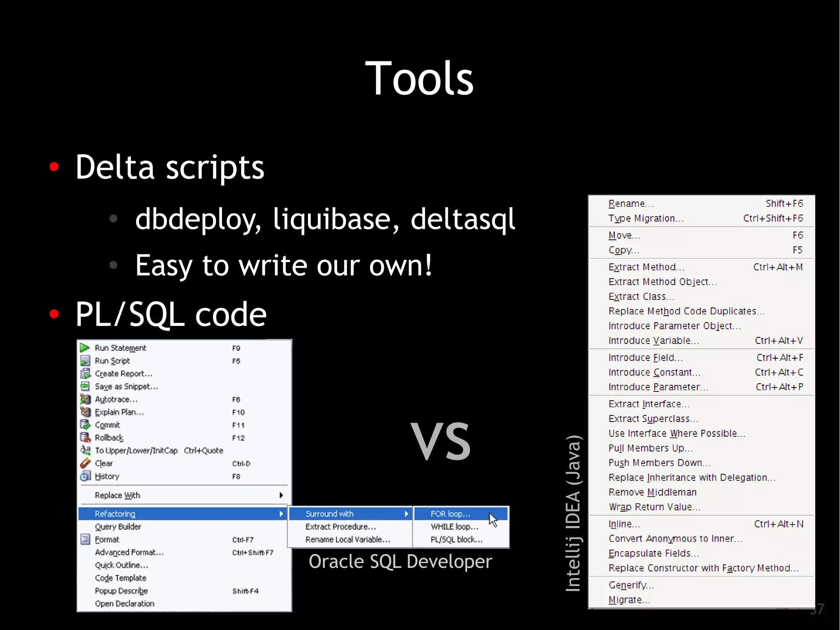Expand the Replace With submenu arrow
This screenshot has height=630, width=840.
pyautogui.click(x=281, y=495)
